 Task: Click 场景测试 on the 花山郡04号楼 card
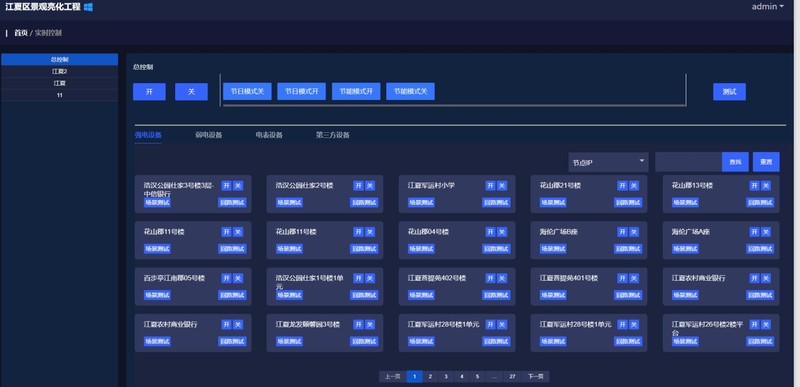click(x=421, y=249)
